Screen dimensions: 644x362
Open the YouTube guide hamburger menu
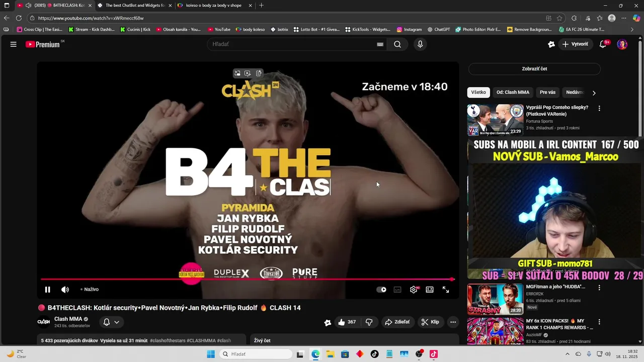pyautogui.click(x=13, y=44)
